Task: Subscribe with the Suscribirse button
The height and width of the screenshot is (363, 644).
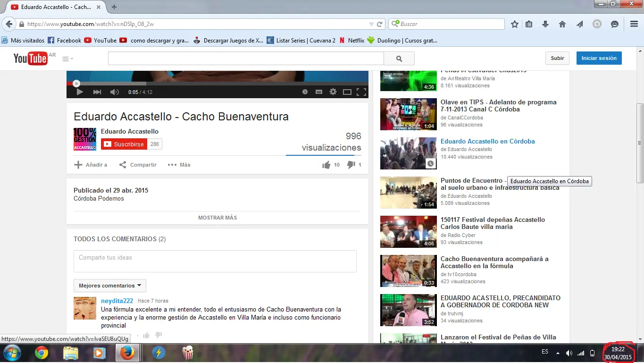Action: point(124,144)
